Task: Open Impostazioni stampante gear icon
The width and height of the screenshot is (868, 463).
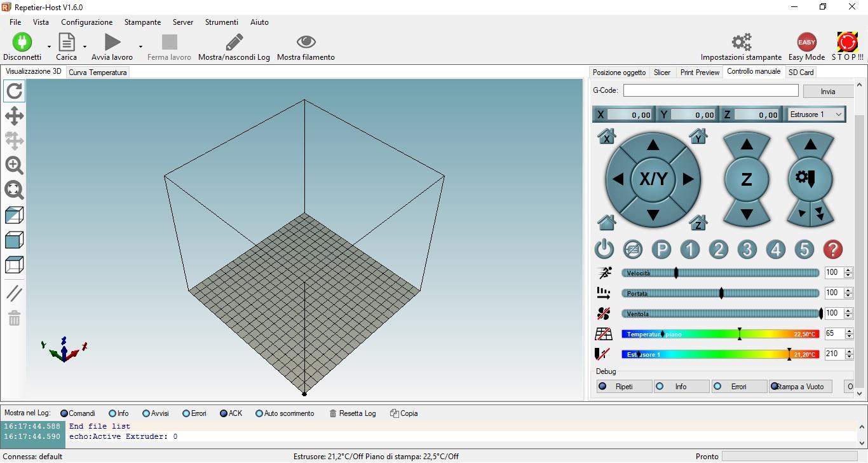Action: click(741, 43)
